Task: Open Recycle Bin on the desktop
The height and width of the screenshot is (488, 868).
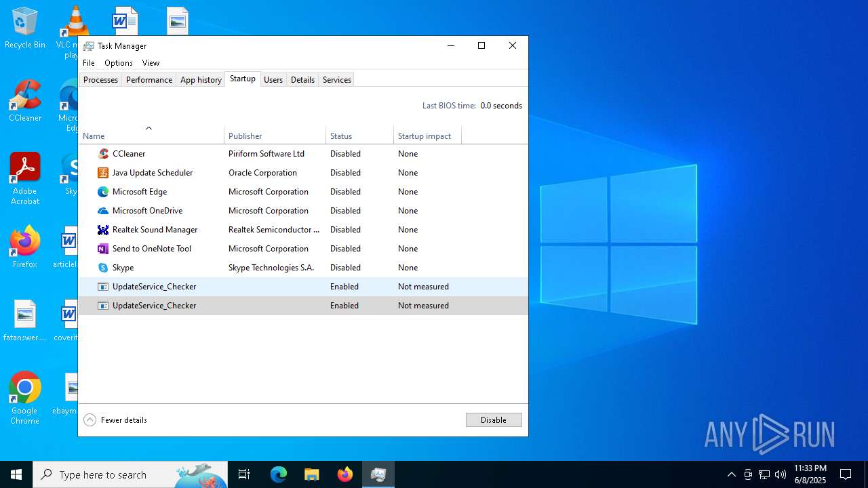Action: [25, 28]
